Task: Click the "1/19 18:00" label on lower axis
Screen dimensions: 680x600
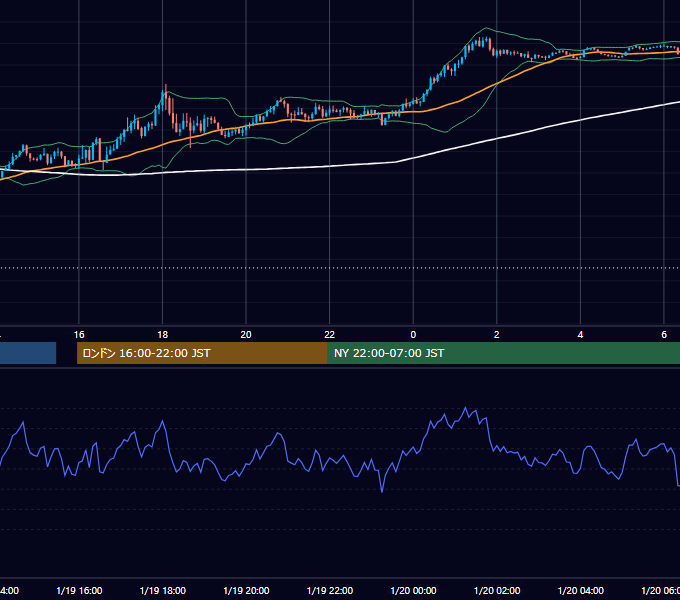Action: tap(163, 590)
